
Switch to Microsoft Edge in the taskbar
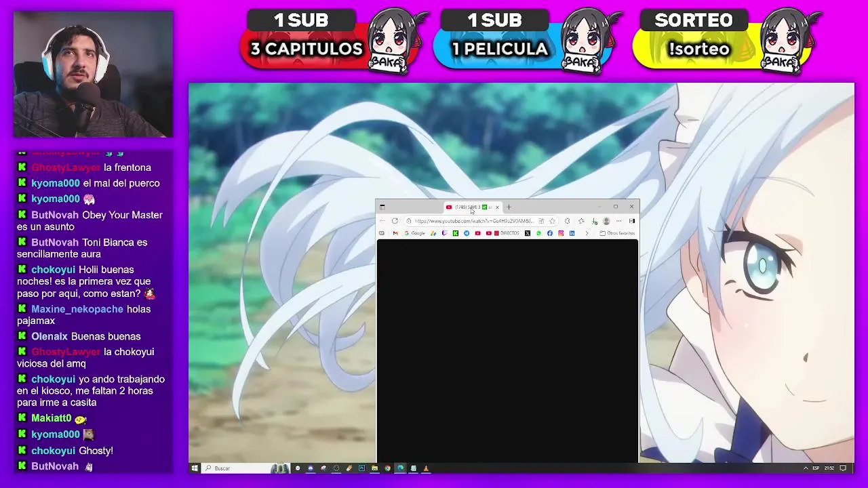coord(400,468)
